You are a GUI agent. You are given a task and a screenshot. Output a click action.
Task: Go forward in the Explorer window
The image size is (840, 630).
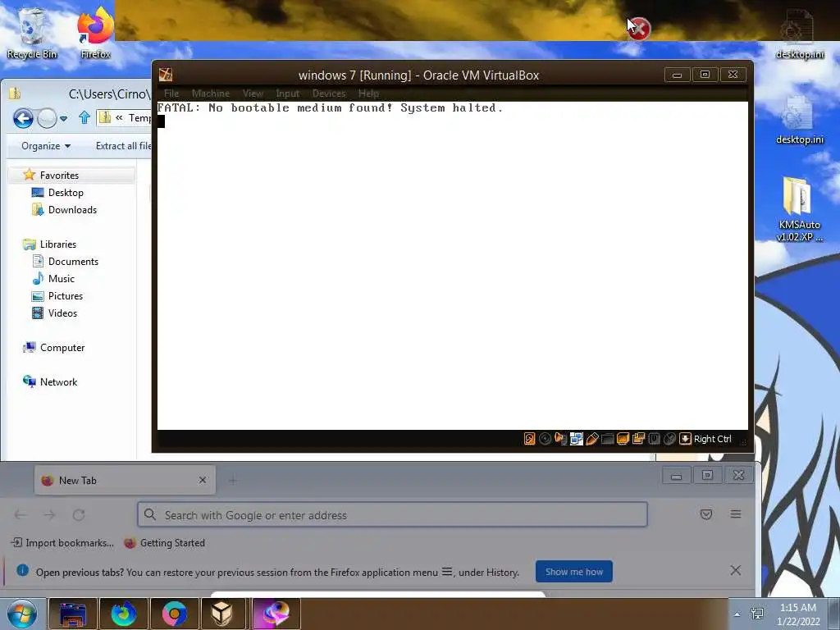coord(47,118)
